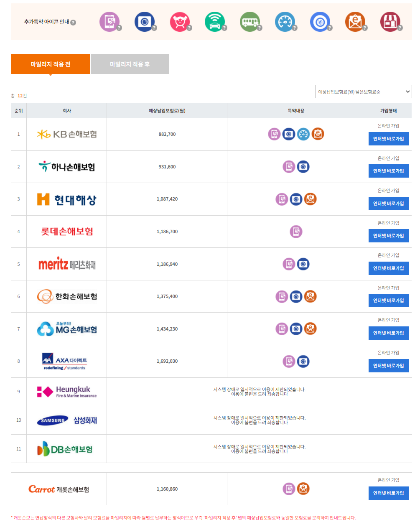Viewport: 420px width, 527px height.
Task: Click the green connected car wifi icon in the top legend
Action: [x=215, y=22]
